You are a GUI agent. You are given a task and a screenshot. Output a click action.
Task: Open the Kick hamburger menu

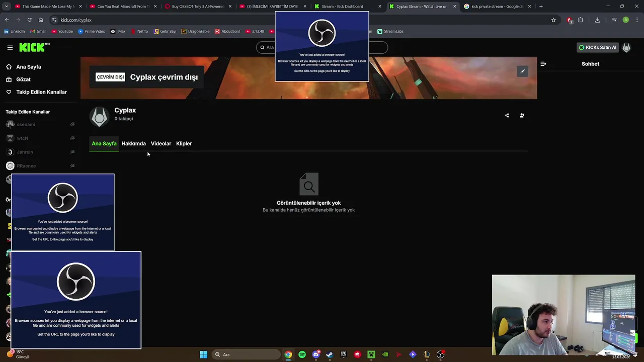tap(10, 48)
